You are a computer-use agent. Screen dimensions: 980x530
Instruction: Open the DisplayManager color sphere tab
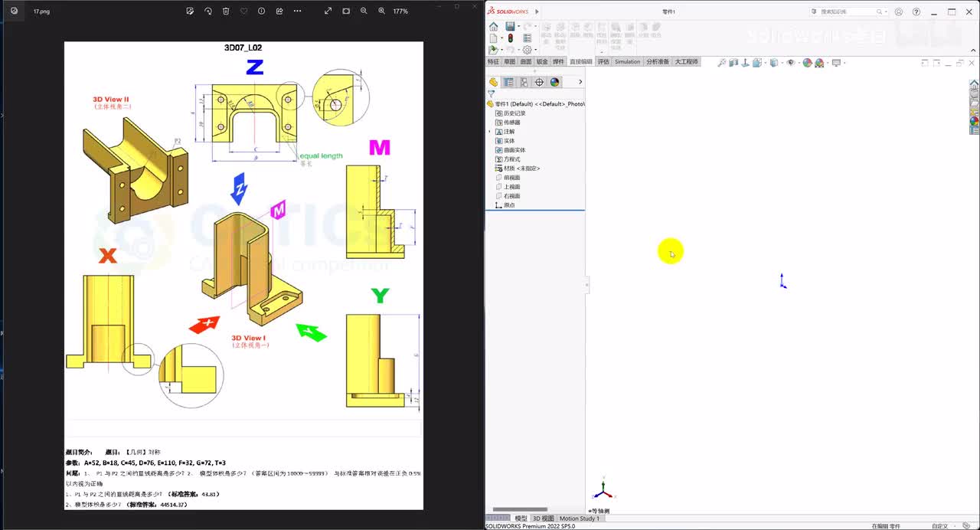coord(555,82)
